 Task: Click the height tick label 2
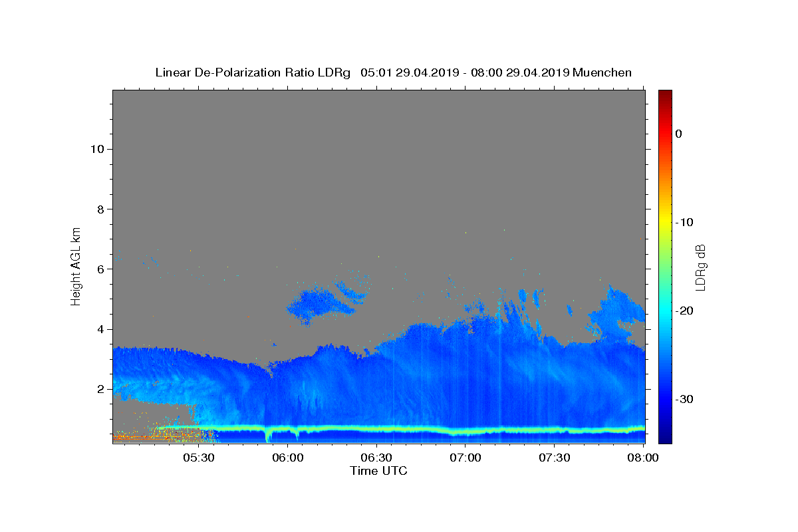[x=100, y=389]
